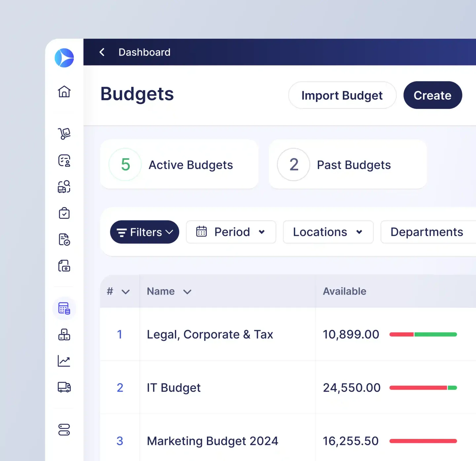The image size is (476, 461).
Task: Open the Period dropdown
Action: click(x=231, y=232)
